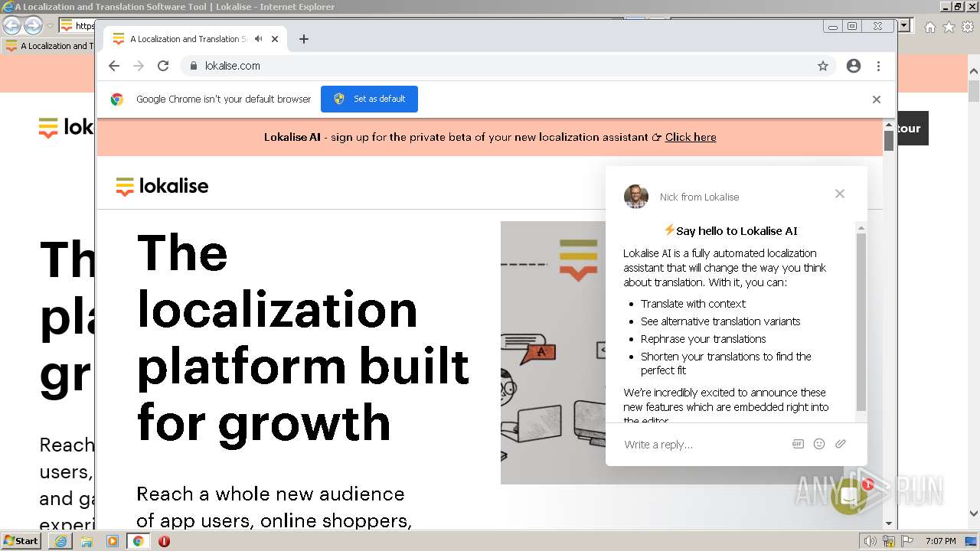The width and height of the screenshot is (980, 551).
Task: Attach a file with the paperclip icon
Action: pos(841,444)
